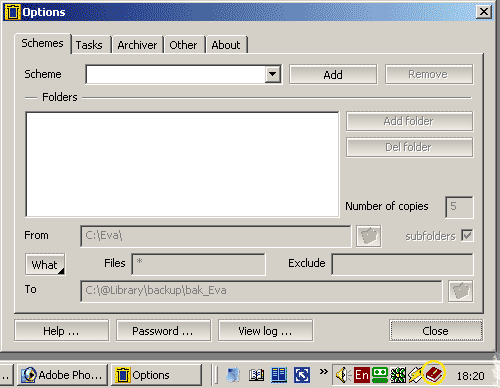Expand the Scheme combo box arrow

(x=273, y=74)
